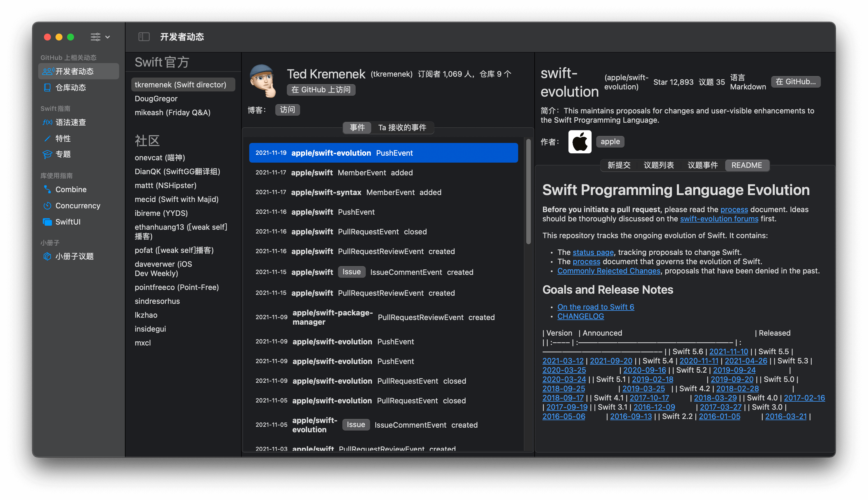Open the swift-evolution forums link

pyautogui.click(x=719, y=219)
